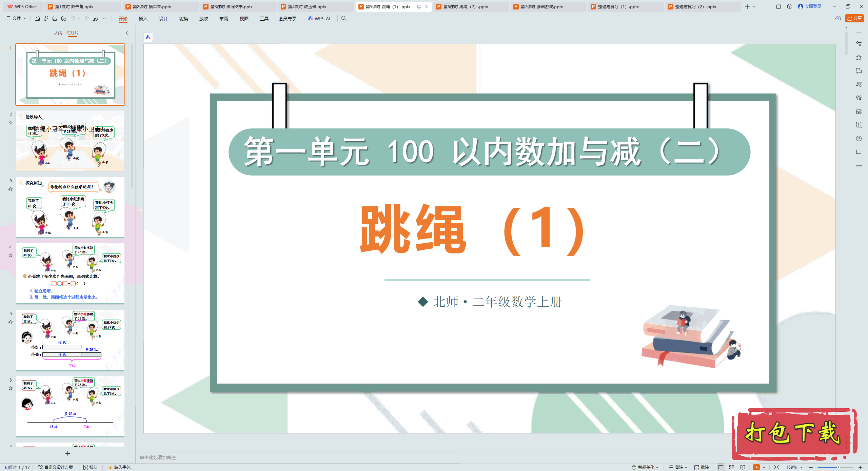Click the Undo icon
The image size is (868, 471).
pos(73,19)
